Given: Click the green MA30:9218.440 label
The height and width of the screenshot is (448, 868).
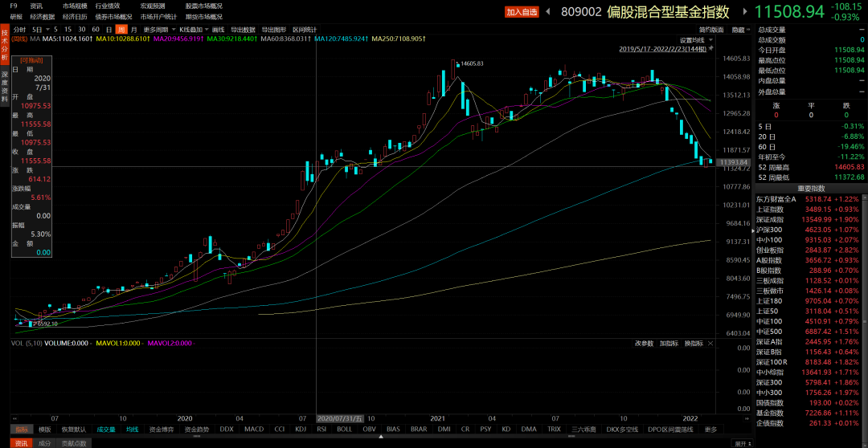Looking at the screenshot, I should (232, 39).
